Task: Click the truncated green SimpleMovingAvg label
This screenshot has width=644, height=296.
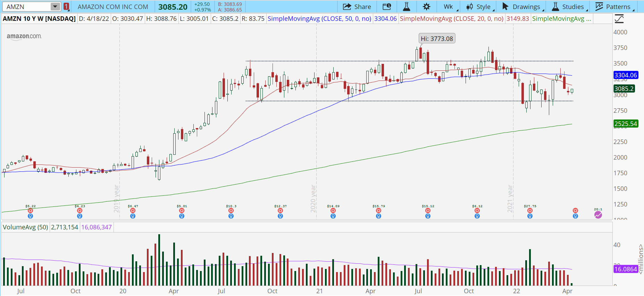Action: click(x=561, y=19)
